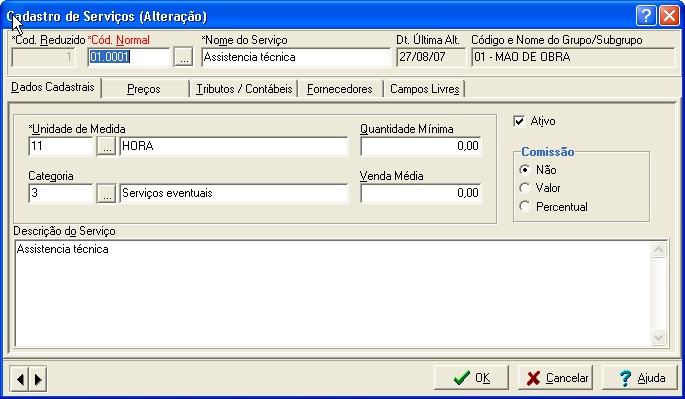Close the Cadastro de Serviços window

[669, 16]
